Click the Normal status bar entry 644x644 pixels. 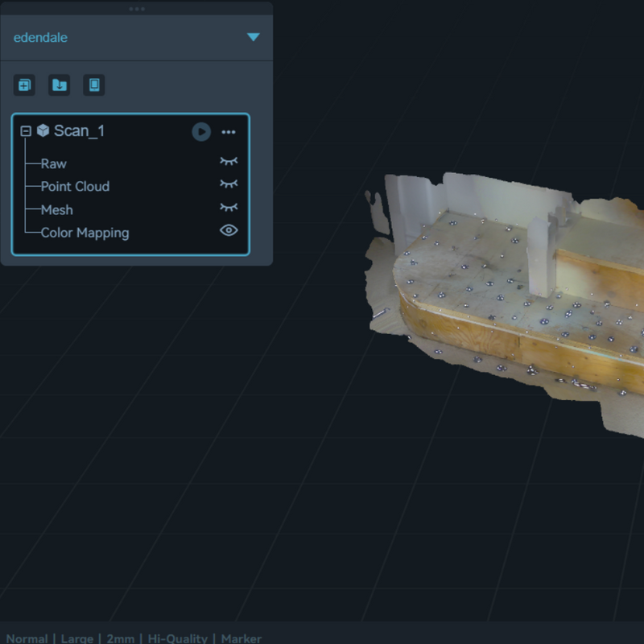27,638
